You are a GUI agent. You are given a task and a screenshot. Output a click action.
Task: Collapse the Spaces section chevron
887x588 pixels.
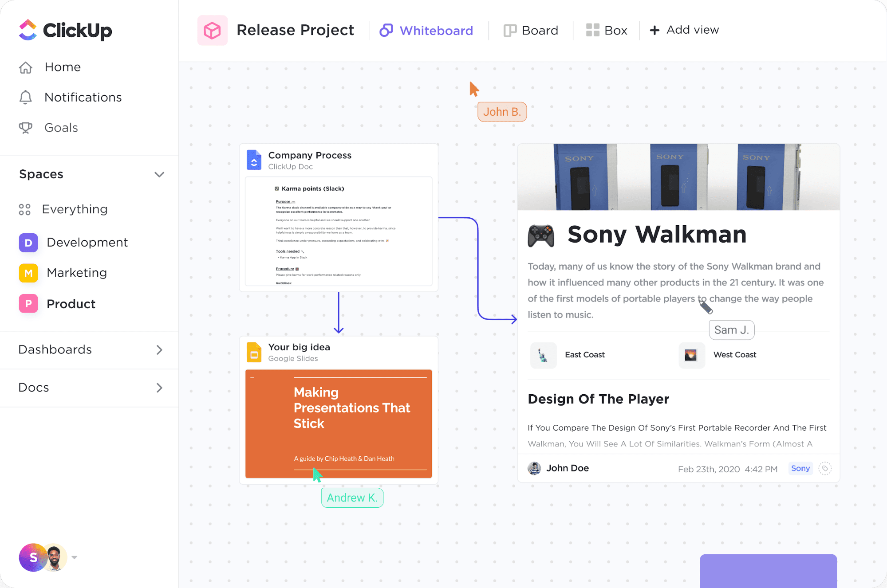pyautogui.click(x=159, y=174)
